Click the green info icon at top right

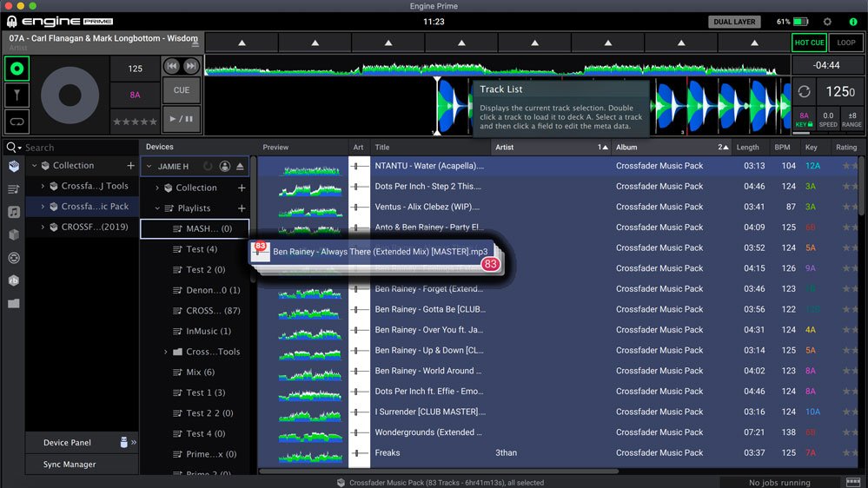(853, 22)
